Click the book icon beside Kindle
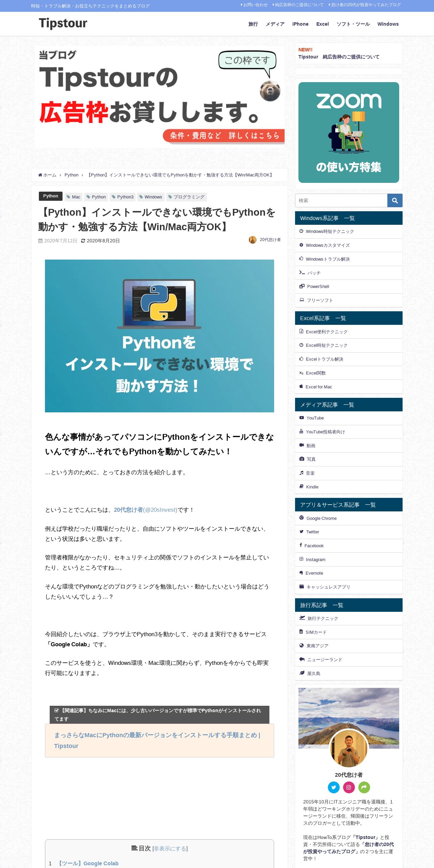Screen dimensions: 434x868 click(302, 486)
